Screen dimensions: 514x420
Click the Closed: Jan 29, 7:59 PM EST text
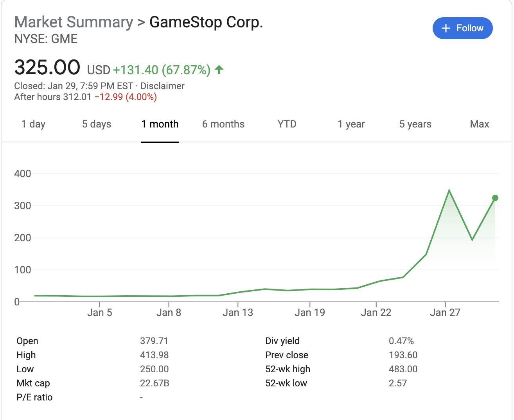click(x=74, y=86)
